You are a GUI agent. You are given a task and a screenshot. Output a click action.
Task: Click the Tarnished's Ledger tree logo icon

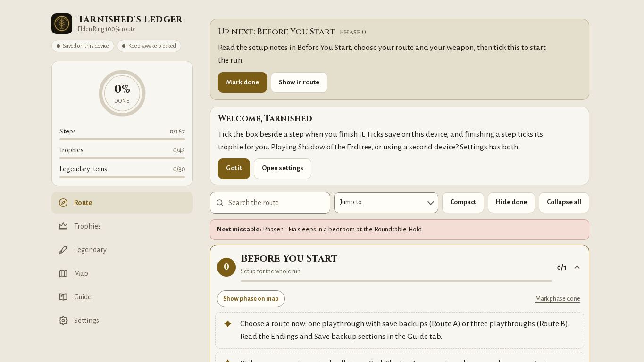(x=62, y=24)
